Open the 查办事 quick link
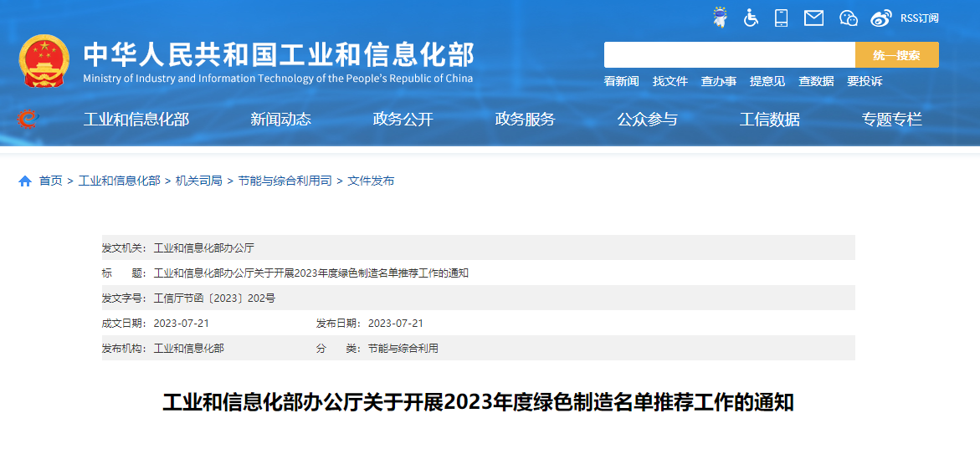Viewport: 980px width, 459px height. (x=719, y=81)
